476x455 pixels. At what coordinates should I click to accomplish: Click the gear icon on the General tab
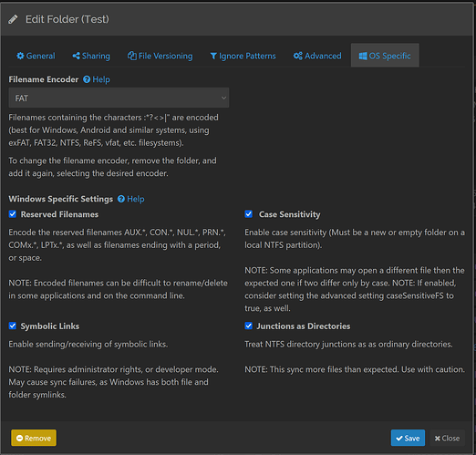tap(20, 56)
